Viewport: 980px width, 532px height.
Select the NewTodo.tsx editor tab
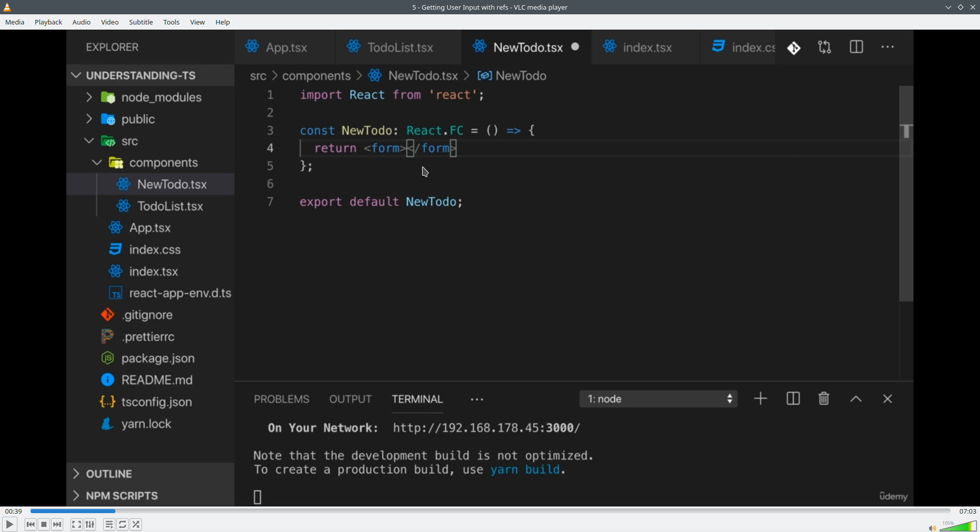click(x=527, y=47)
